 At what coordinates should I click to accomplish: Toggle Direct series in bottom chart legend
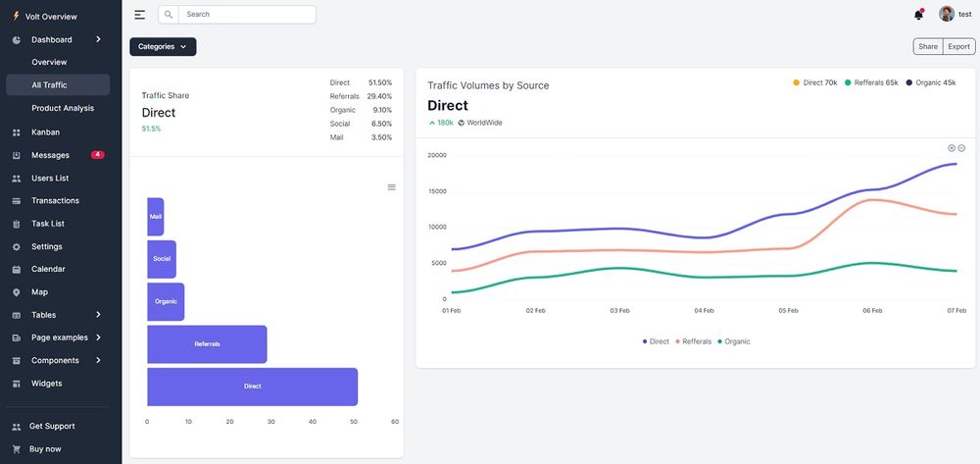point(656,341)
